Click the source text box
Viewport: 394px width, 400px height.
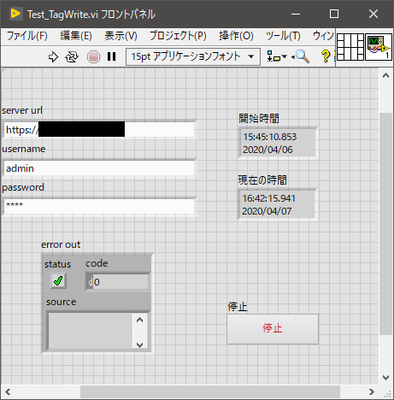(x=90, y=331)
